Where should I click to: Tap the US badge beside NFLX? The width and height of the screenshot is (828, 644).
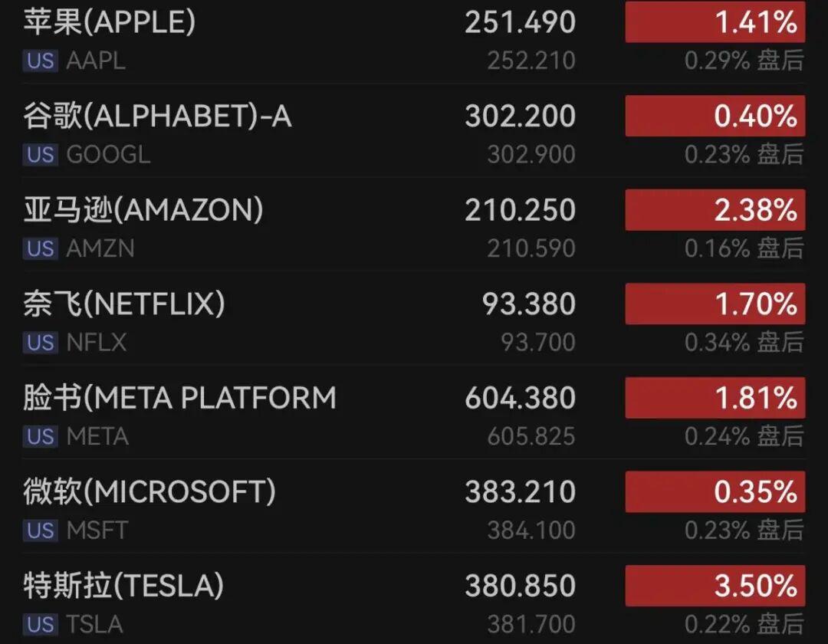(41, 343)
